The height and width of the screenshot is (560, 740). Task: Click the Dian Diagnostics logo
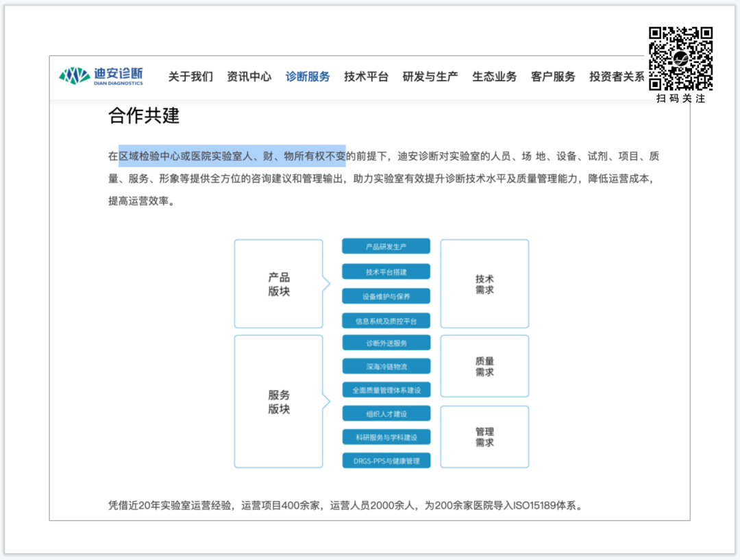101,76
